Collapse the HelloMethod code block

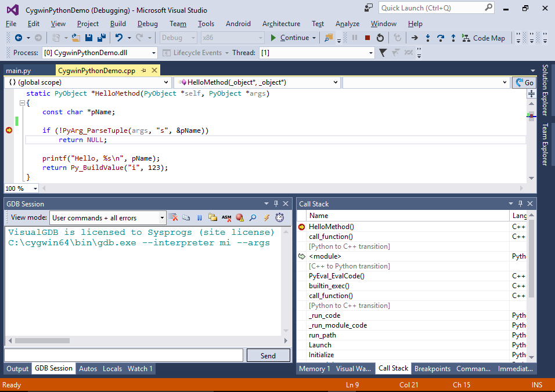point(22,103)
